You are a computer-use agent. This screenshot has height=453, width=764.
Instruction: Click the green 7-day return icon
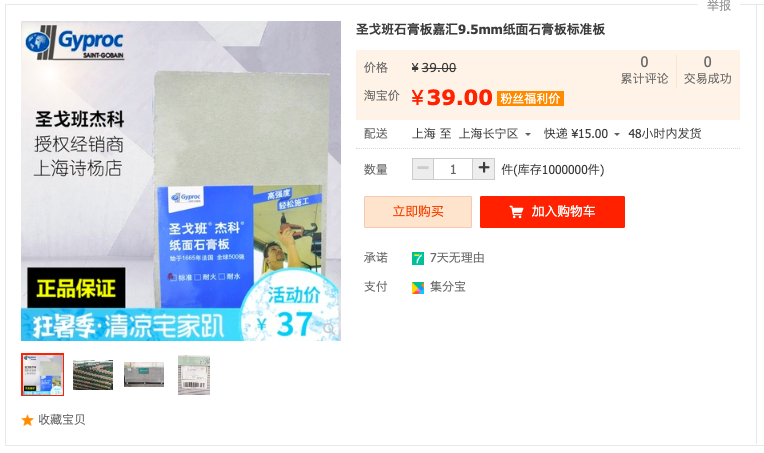(x=418, y=258)
